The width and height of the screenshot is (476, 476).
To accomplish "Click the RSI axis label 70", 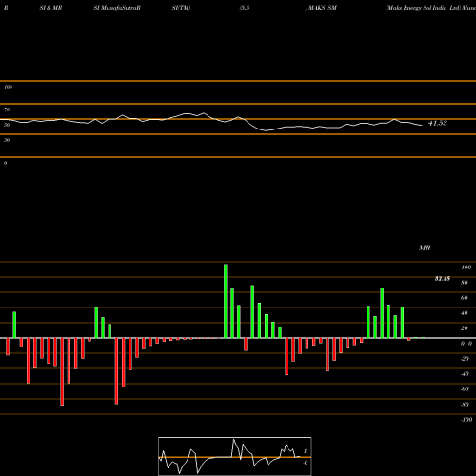I will [x=7, y=109].
